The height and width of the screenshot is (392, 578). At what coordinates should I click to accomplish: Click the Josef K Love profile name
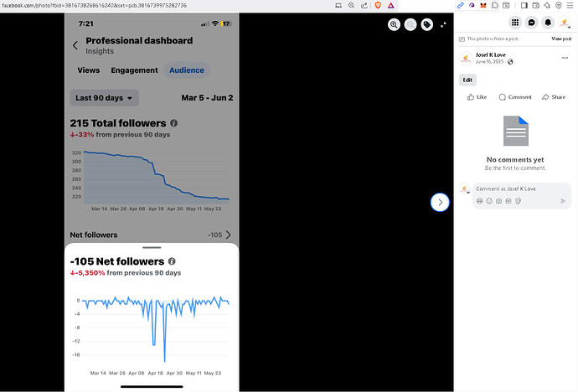click(490, 54)
